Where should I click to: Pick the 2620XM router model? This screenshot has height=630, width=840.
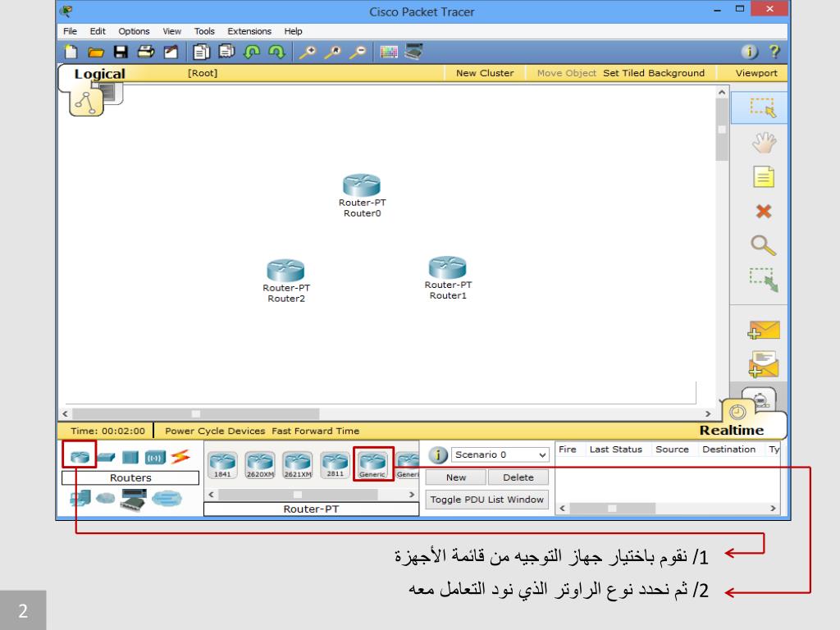point(260,465)
